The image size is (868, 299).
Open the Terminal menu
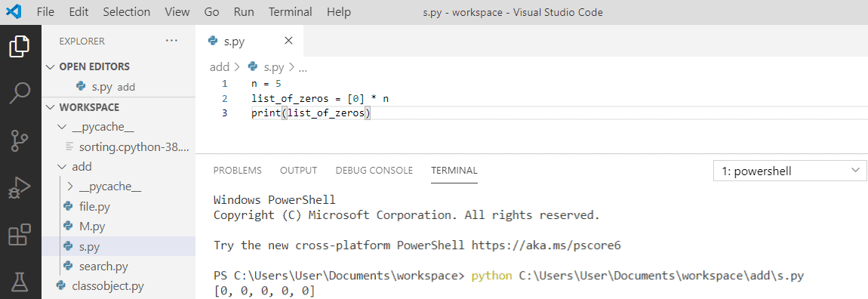coord(290,11)
